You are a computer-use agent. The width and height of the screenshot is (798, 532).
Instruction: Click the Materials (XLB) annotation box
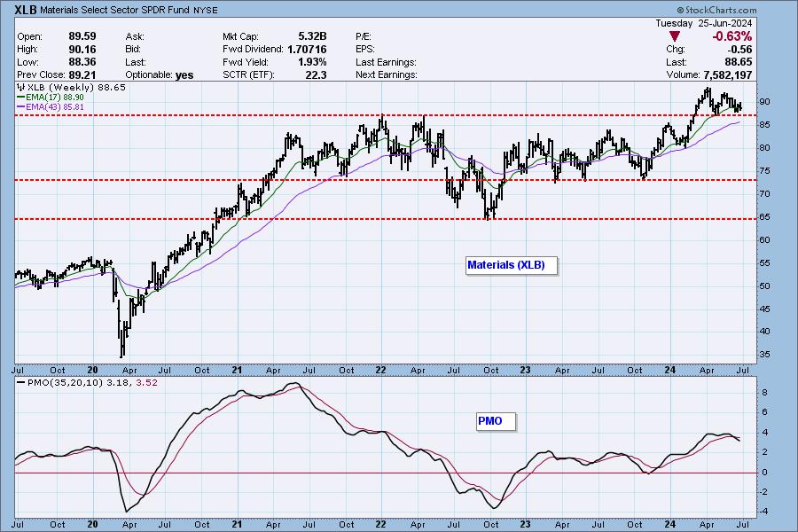click(512, 265)
